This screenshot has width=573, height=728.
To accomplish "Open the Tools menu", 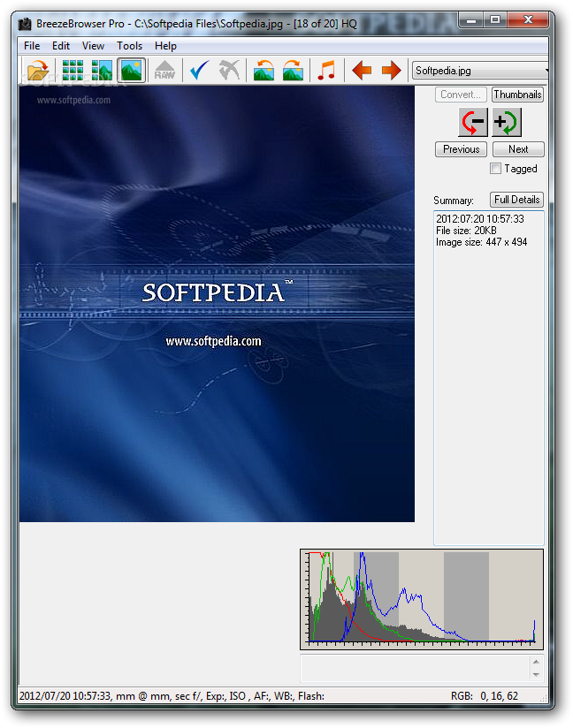I will point(129,46).
